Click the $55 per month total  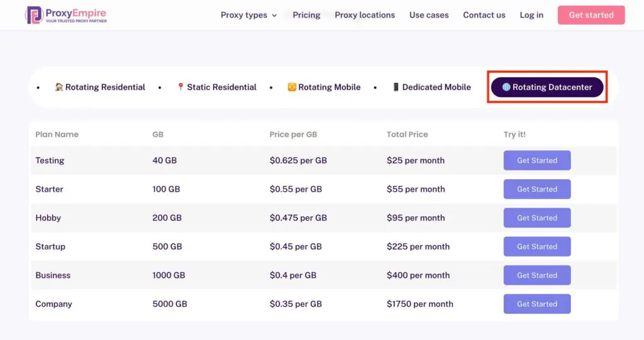416,189
